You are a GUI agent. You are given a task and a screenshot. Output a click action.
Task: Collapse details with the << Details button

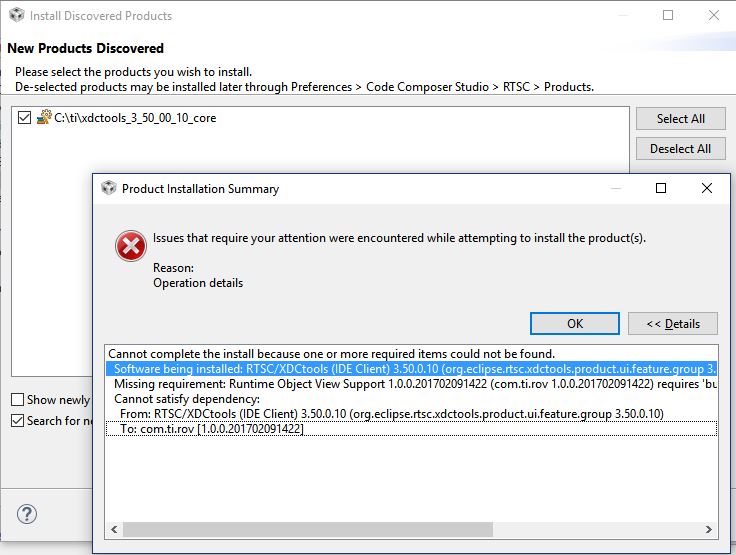673,324
